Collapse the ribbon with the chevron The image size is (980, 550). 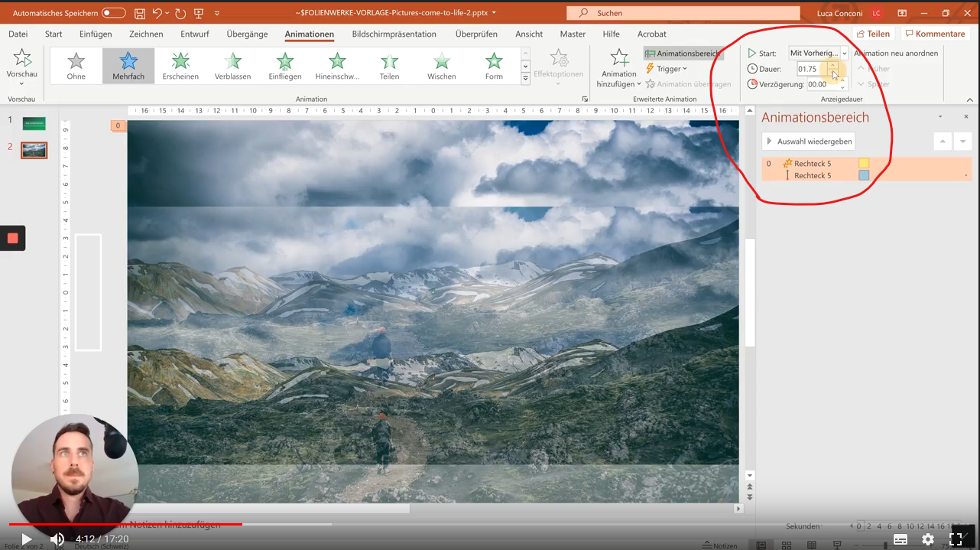[970, 99]
